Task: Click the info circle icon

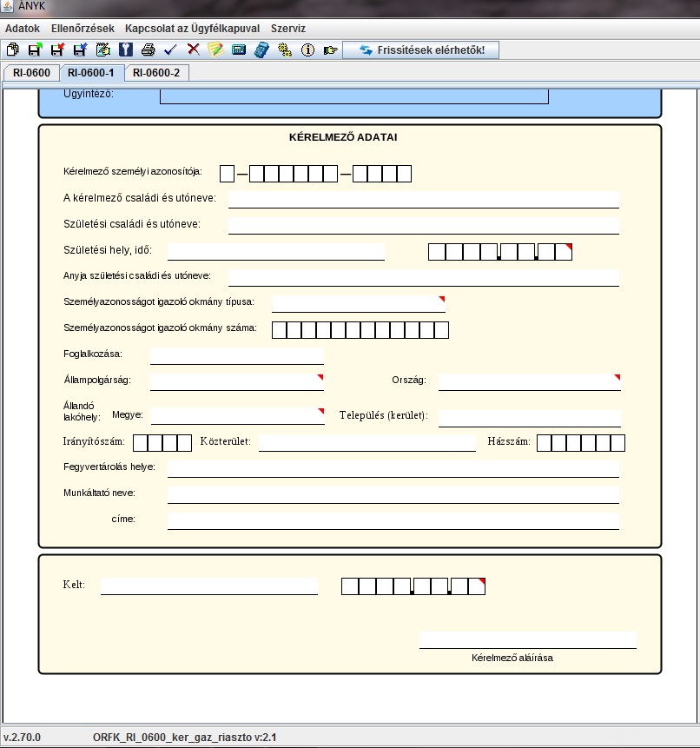Action: click(307, 50)
